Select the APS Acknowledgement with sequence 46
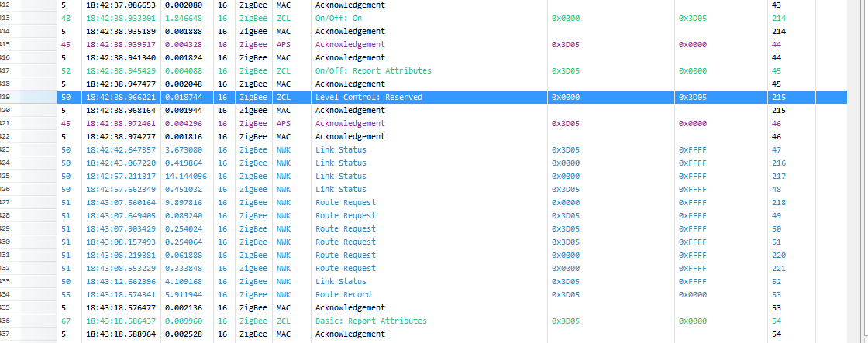Screen dimensions: 868x343 [x=350, y=124]
